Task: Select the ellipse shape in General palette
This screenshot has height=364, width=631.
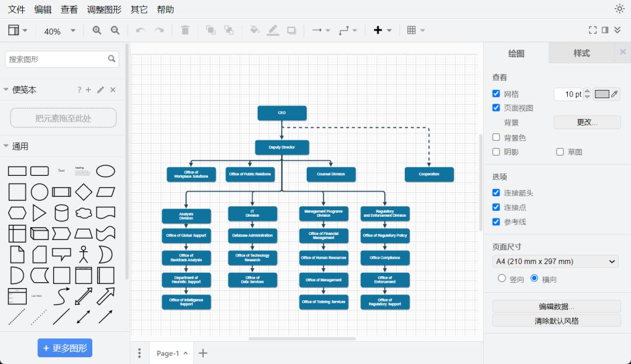Action: click(105, 171)
